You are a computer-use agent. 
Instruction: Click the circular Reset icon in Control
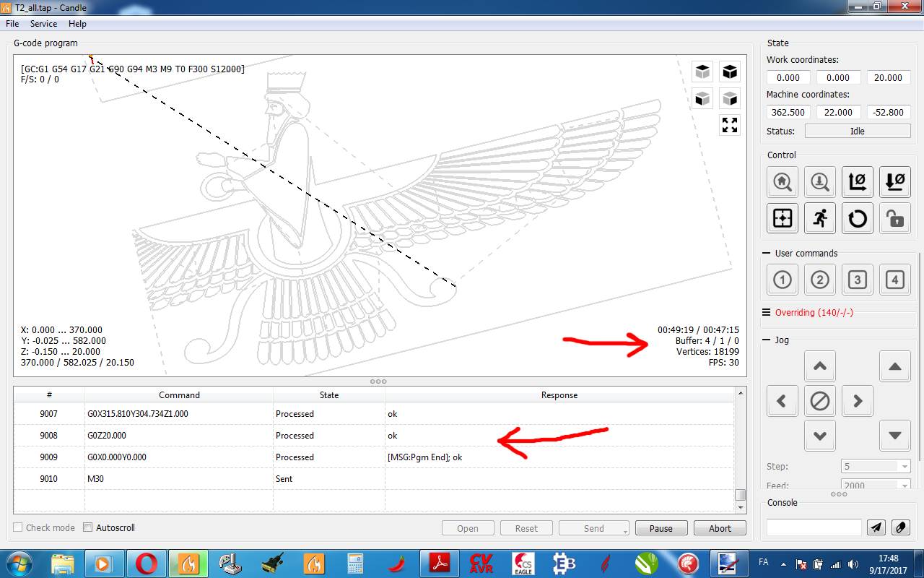[858, 218]
